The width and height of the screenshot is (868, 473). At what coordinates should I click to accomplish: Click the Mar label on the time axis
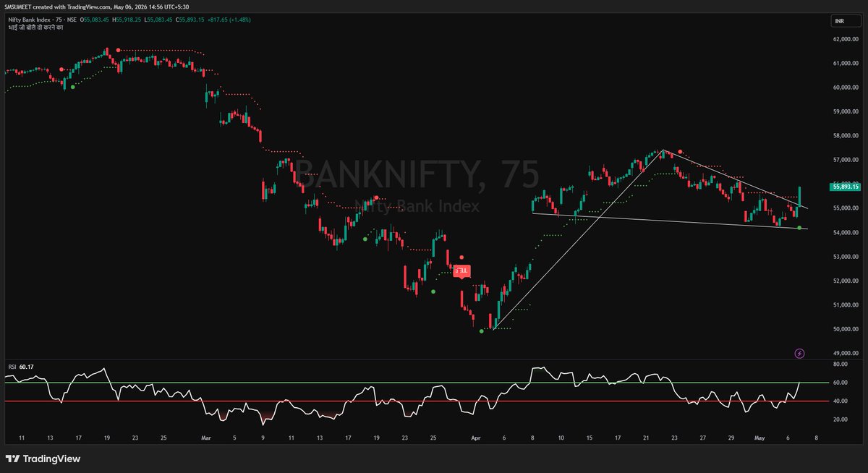206,438
